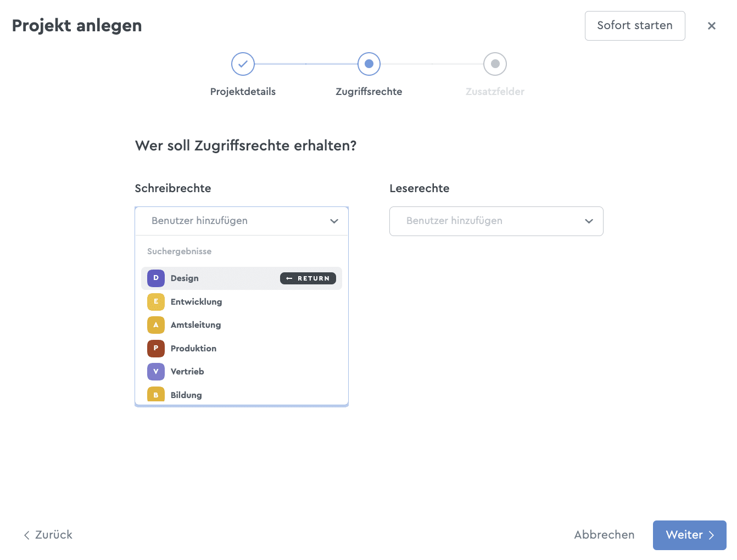Click the yellow E avatar icon for Entwicklung

(156, 301)
